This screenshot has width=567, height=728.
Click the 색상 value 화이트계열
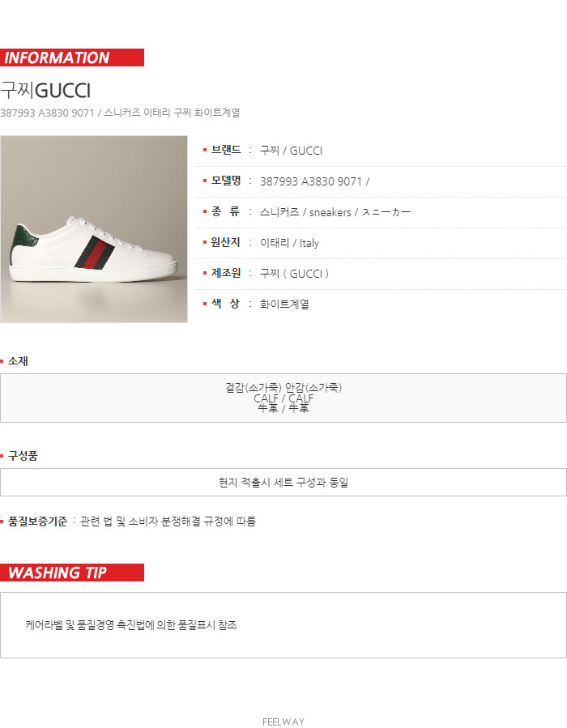[284, 304]
